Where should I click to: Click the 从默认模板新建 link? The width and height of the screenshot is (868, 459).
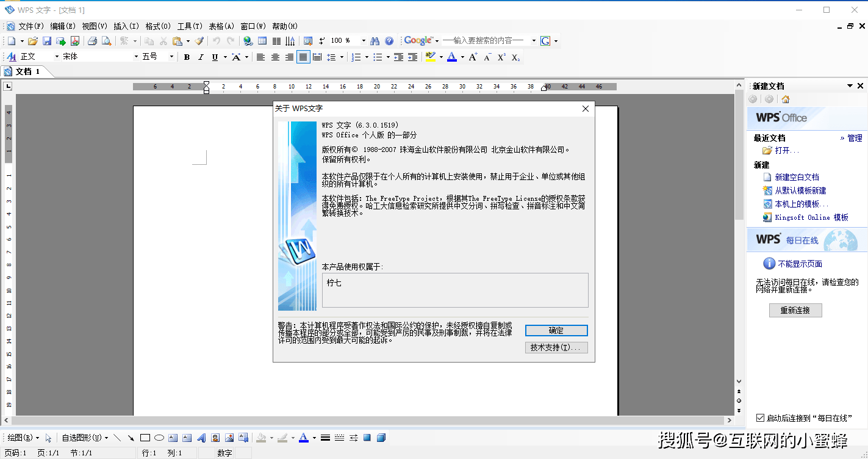click(x=800, y=190)
